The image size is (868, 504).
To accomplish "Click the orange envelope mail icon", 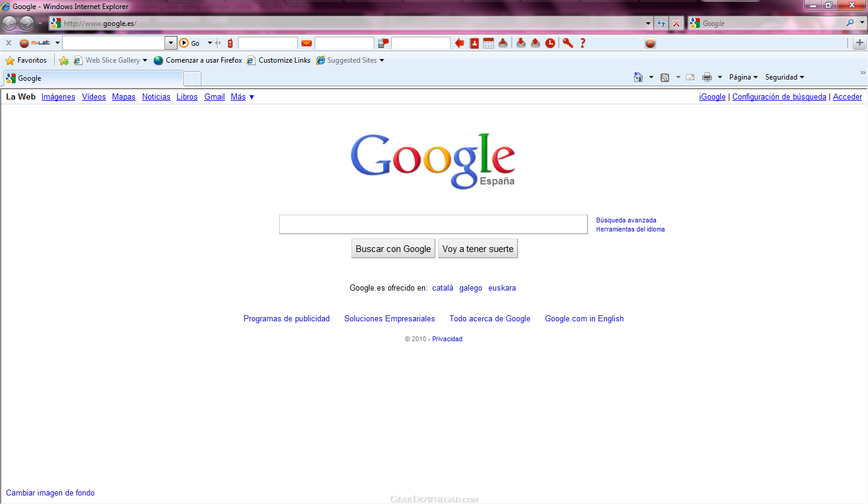I will tap(307, 43).
